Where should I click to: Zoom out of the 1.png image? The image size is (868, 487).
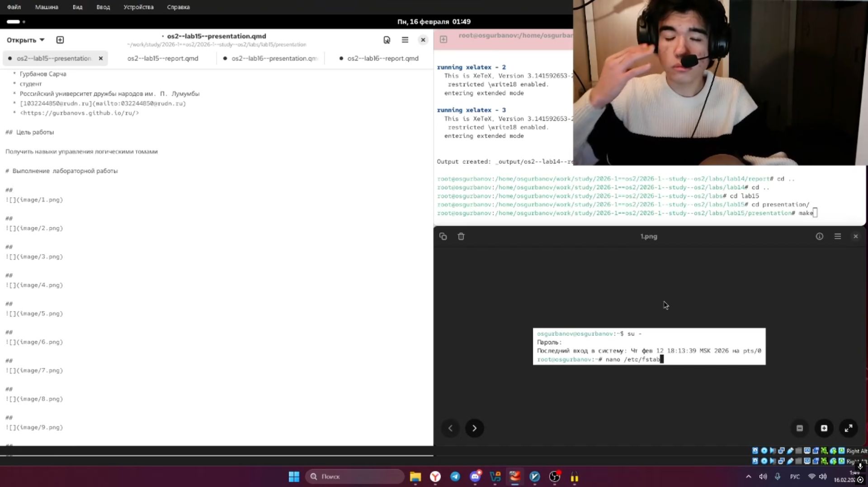point(800,428)
